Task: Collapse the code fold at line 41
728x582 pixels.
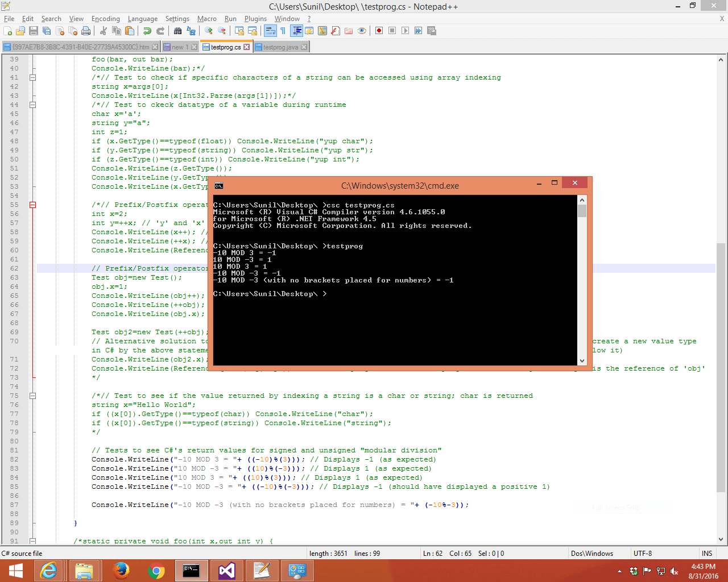Action: (32, 77)
